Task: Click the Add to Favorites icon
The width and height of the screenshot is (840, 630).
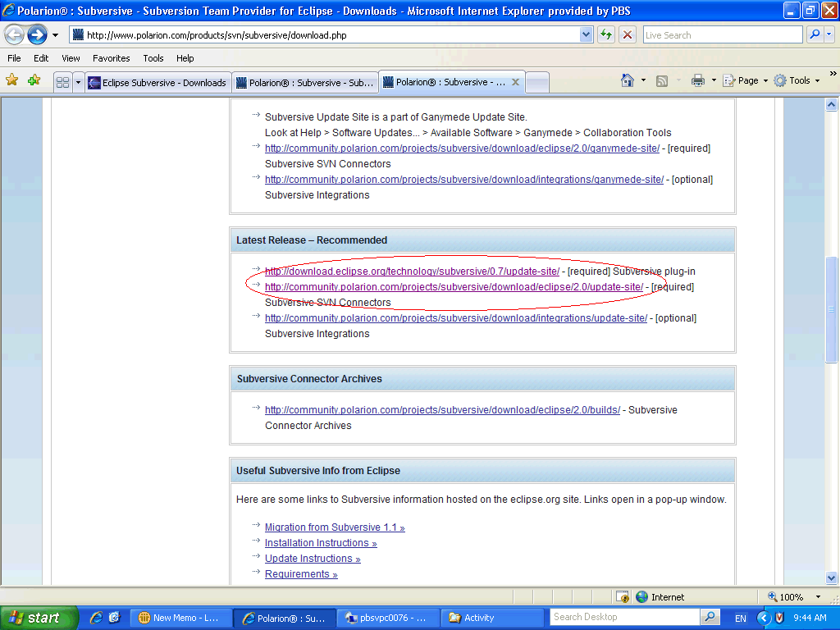Action: click(x=34, y=81)
